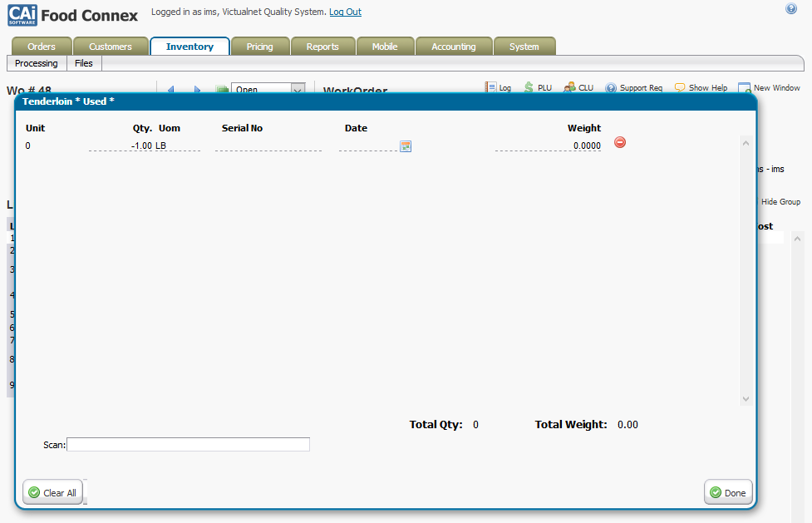Click the Total Weight value 0.00
The width and height of the screenshot is (812, 523).
[627, 425]
